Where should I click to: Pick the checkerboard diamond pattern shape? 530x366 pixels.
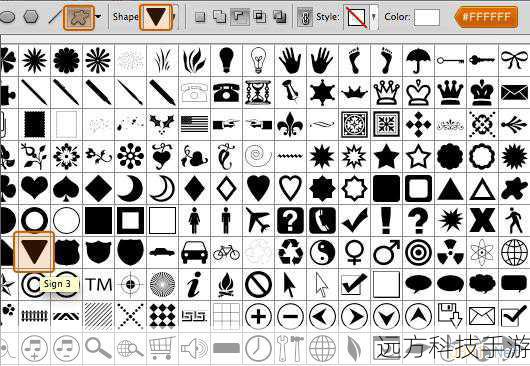click(x=162, y=316)
